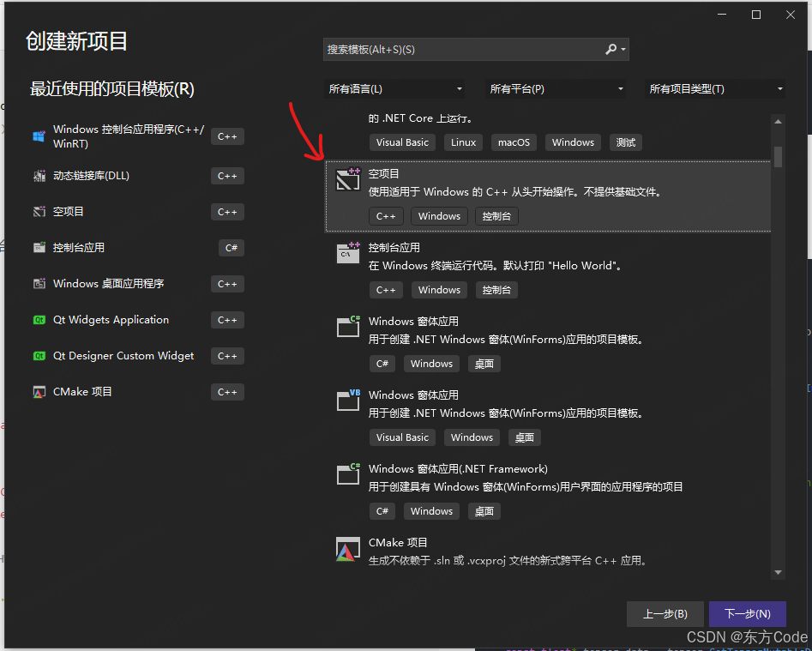Click the 空项目 C++ template icon in results

348,179
